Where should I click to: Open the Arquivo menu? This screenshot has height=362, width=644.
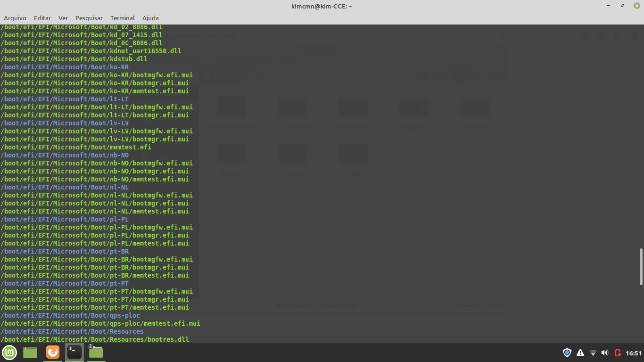(15, 18)
